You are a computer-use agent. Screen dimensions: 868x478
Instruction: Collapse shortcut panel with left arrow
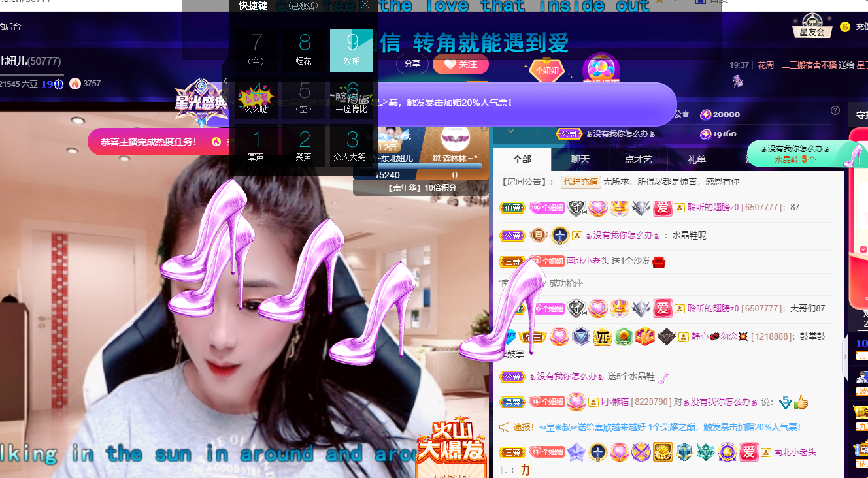225,81
